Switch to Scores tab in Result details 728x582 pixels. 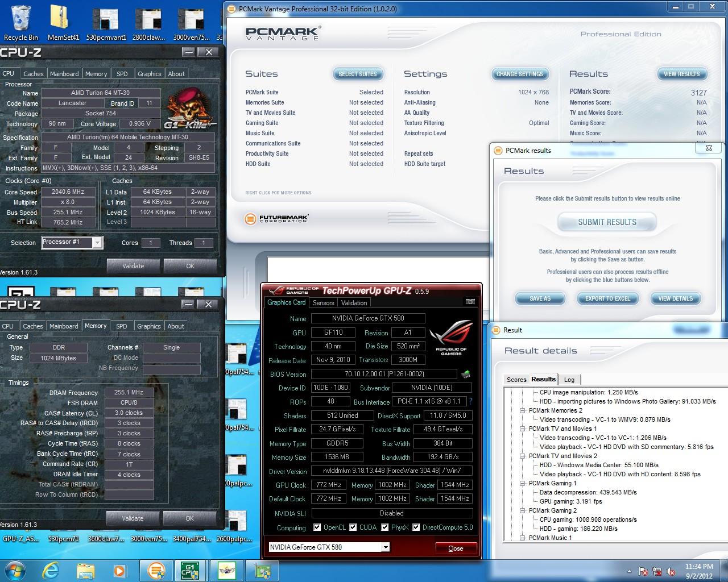tap(516, 380)
